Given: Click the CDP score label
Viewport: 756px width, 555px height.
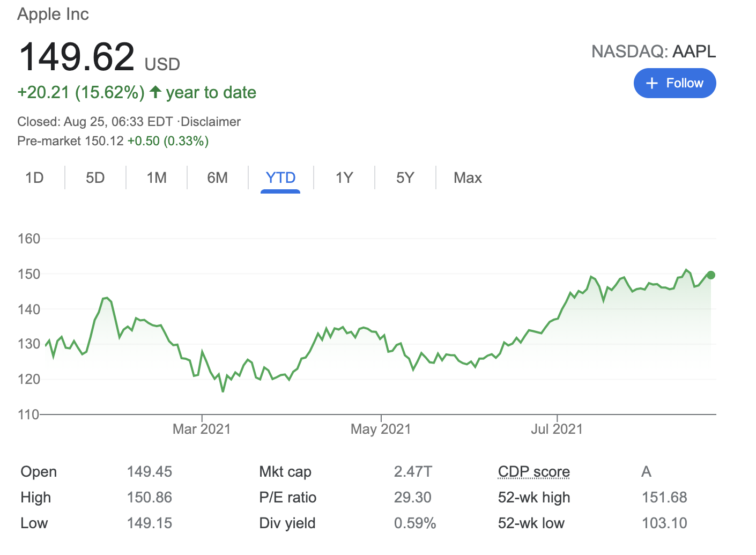Looking at the screenshot, I should coord(534,472).
